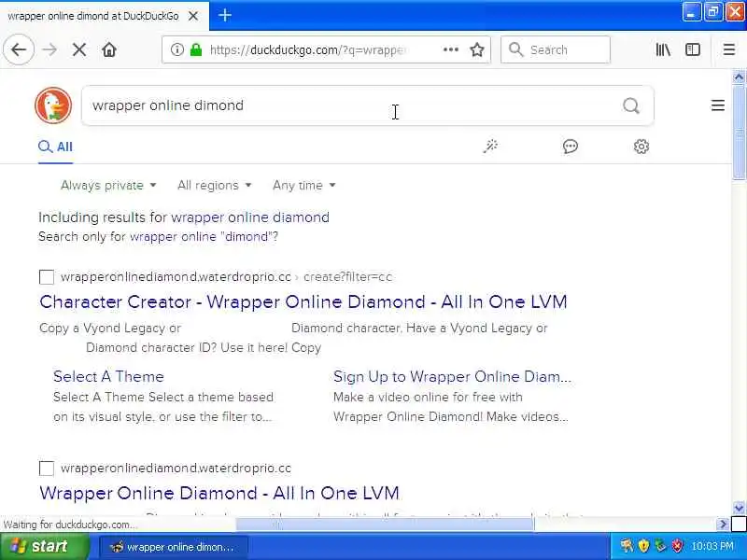Submit search with magnifier icon
The height and width of the screenshot is (560, 747).
point(631,105)
